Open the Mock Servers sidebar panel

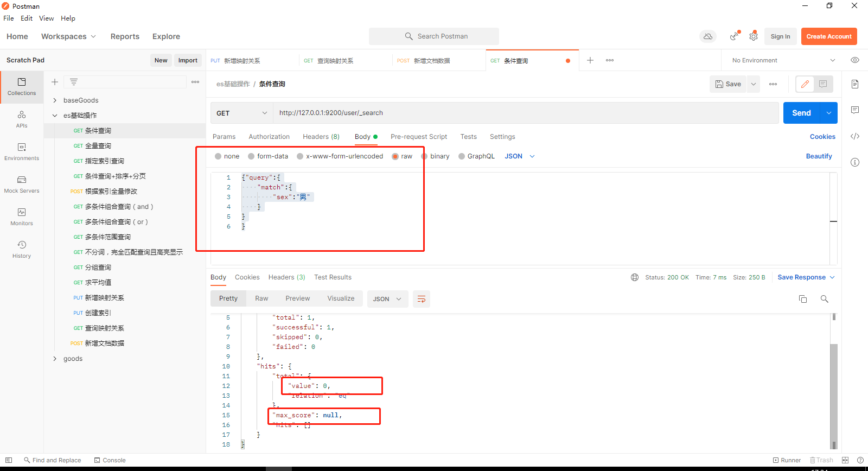22,184
